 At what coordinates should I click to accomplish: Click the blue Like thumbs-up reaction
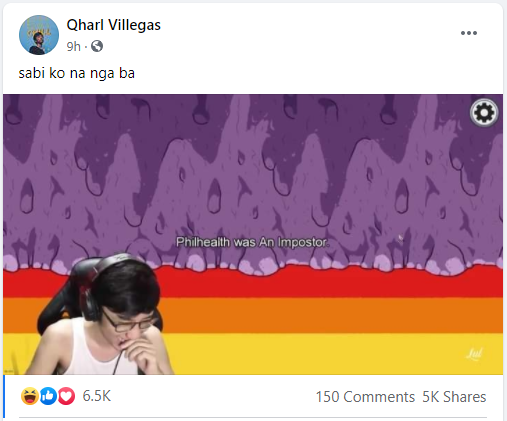coord(48,396)
